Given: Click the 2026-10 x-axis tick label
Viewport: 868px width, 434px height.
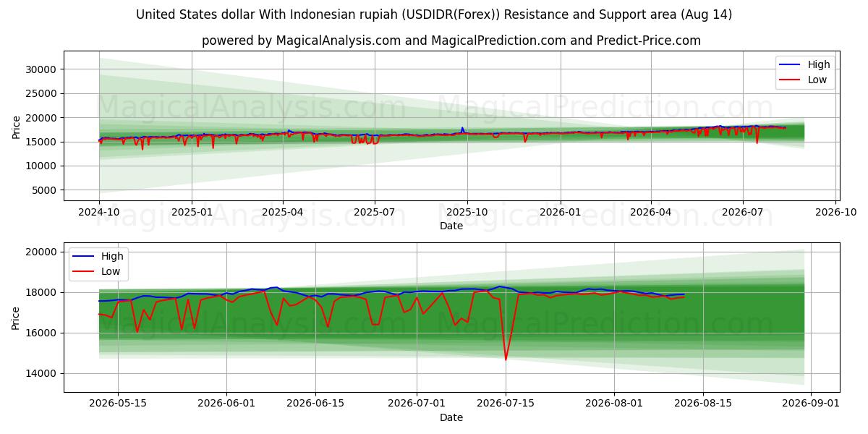Looking at the screenshot, I should click(835, 213).
